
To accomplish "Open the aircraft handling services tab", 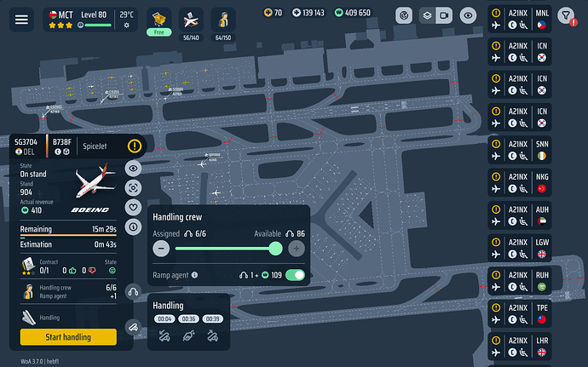I will coord(133,327).
